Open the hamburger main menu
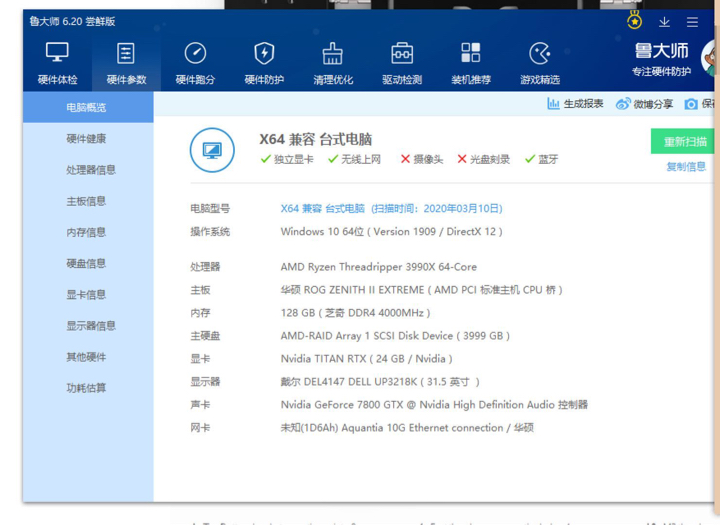This screenshot has width=720, height=525. click(x=692, y=21)
